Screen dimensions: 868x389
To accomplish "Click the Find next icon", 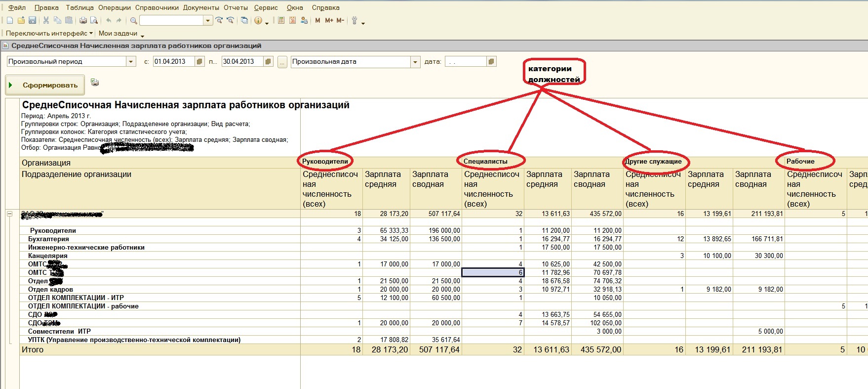I will click(x=219, y=20).
